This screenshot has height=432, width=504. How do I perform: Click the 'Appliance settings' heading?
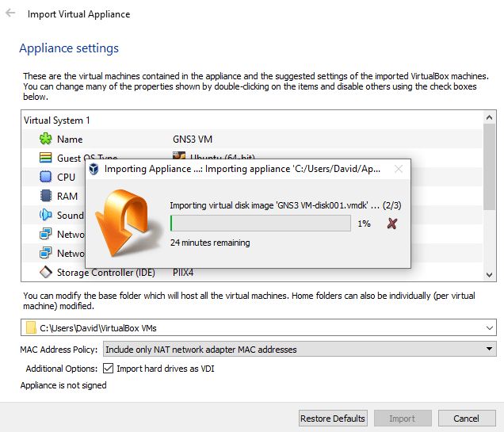click(69, 48)
